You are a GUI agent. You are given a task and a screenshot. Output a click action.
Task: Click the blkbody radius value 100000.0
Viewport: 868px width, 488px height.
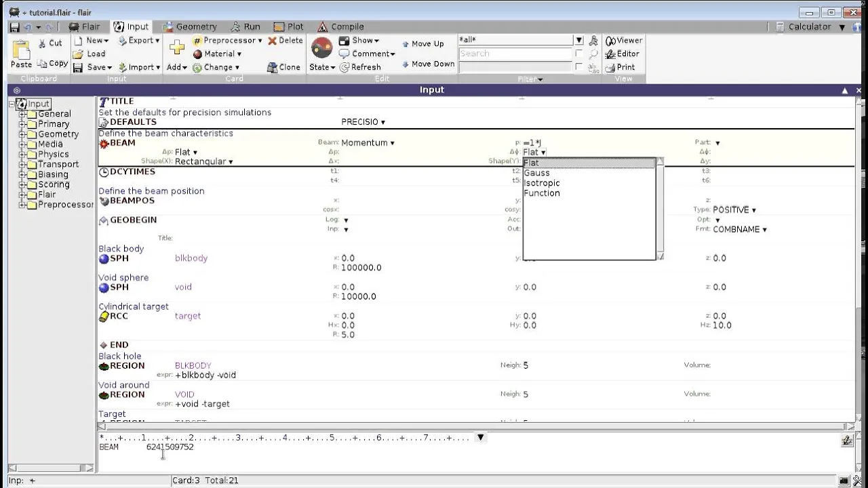[361, 268]
